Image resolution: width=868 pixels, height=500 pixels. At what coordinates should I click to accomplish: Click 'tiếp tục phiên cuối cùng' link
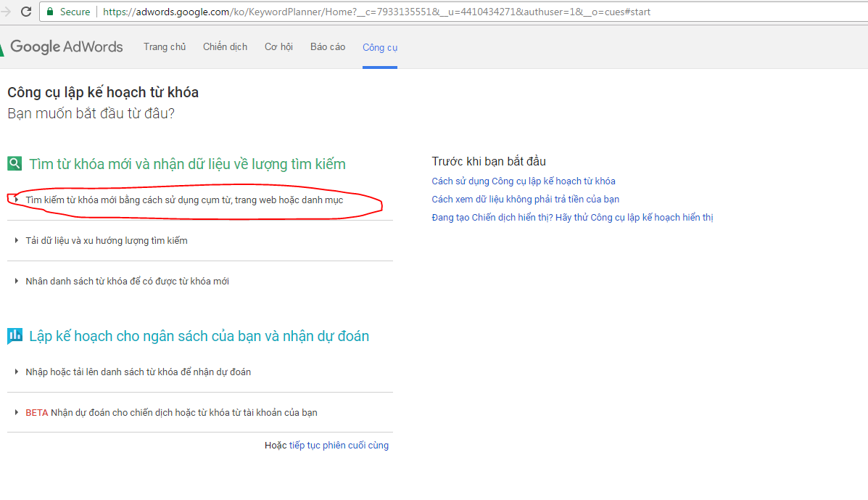(x=339, y=445)
